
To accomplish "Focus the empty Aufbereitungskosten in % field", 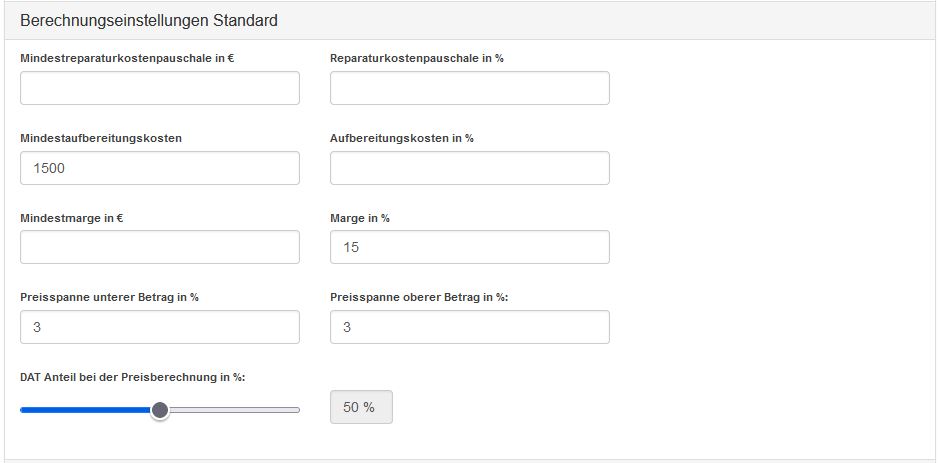I will (469, 168).
